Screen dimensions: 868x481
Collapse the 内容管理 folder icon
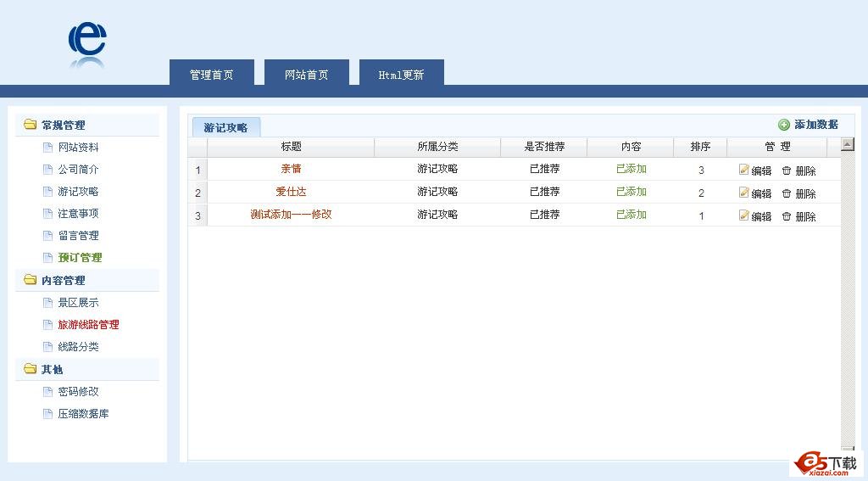click(x=30, y=280)
